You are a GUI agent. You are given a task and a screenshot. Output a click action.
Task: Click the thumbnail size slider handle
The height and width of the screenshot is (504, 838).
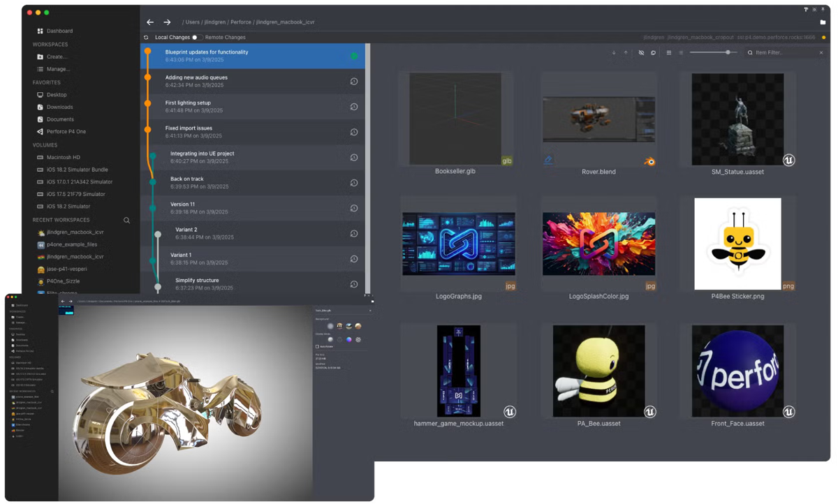728,52
